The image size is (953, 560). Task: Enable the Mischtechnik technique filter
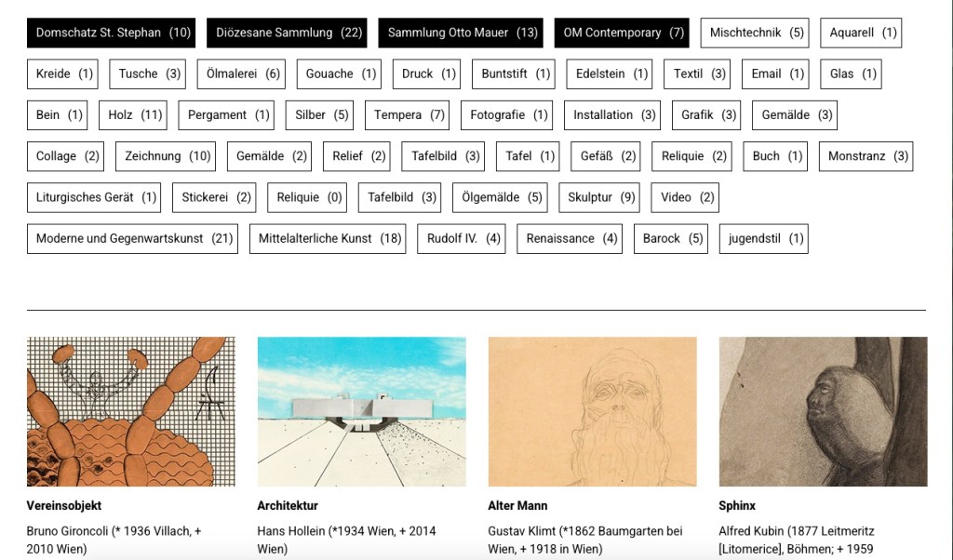[755, 33]
